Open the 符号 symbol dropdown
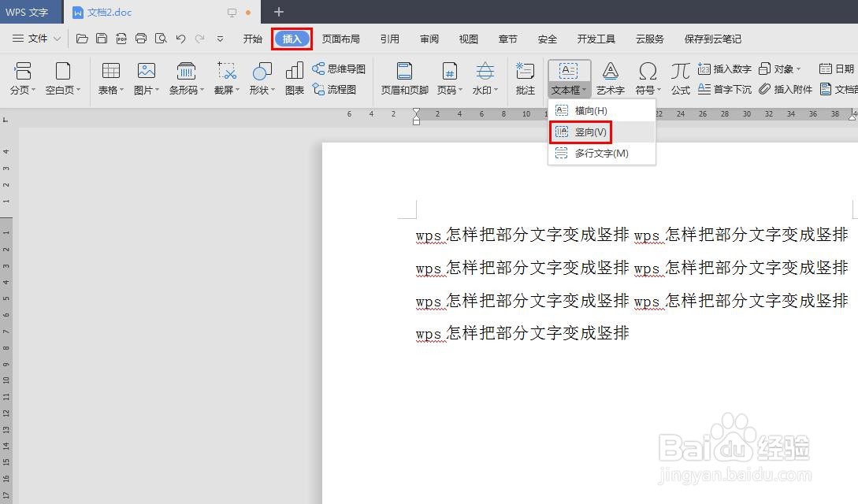Viewport: 858px width, 504px height. pos(648,78)
